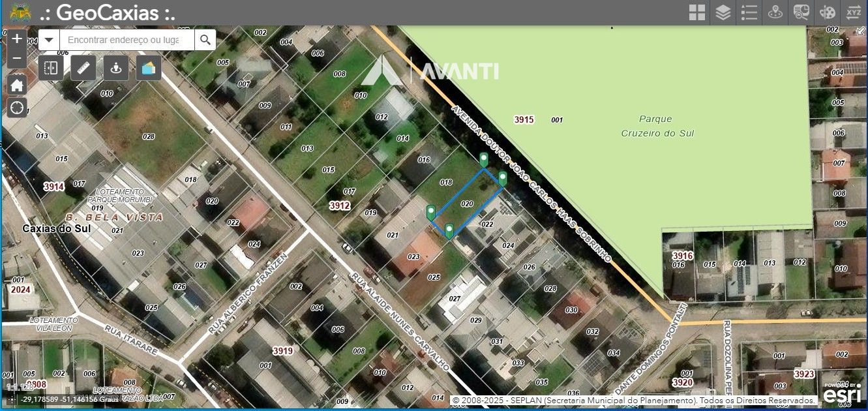Open the chart query search widget
Image resolution: width=868 pixels, height=411 pixels.
pyautogui.click(x=801, y=12)
